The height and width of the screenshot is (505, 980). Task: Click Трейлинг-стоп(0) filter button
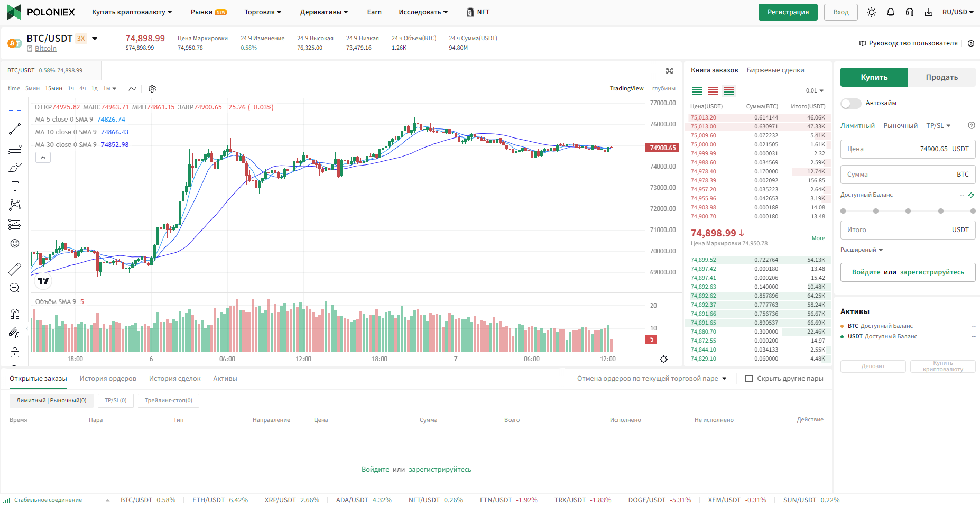[x=169, y=401]
